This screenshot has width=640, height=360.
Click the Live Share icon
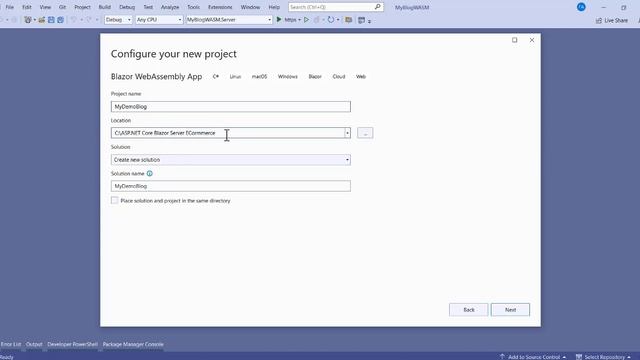click(x=599, y=20)
